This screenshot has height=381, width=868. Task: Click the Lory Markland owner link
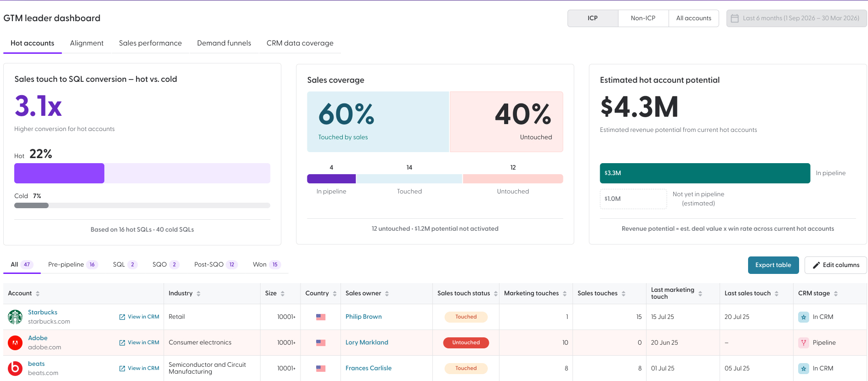pyautogui.click(x=367, y=343)
